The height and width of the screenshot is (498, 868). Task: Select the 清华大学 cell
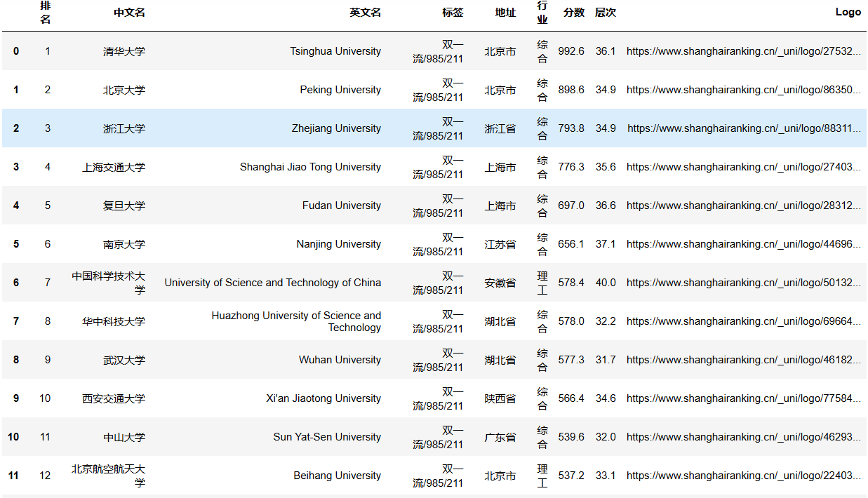click(124, 51)
